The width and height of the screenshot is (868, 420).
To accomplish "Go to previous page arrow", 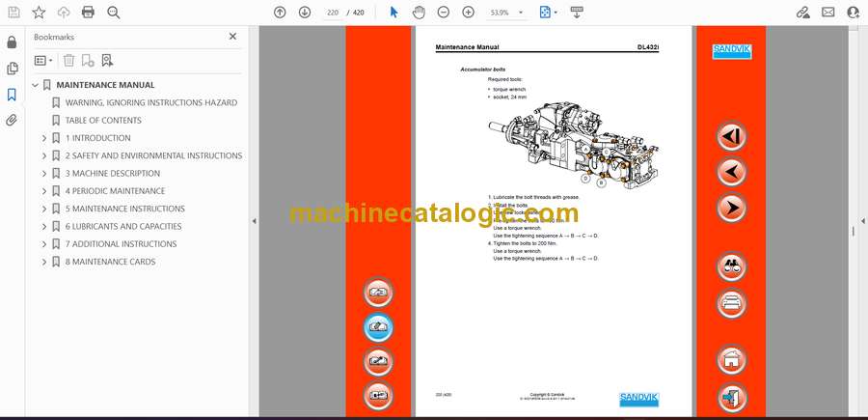I will (x=280, y=13).
